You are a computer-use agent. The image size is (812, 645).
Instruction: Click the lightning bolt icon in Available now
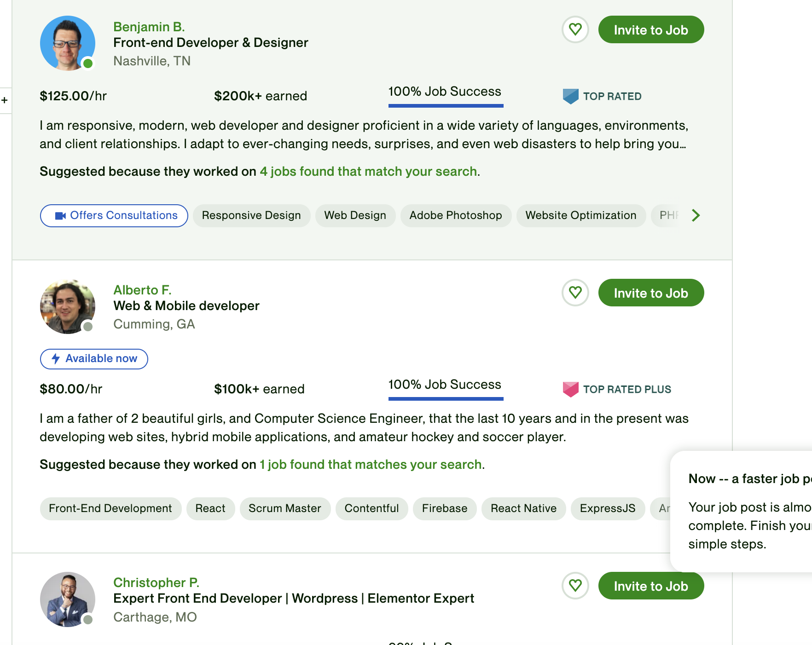(56, 358)
